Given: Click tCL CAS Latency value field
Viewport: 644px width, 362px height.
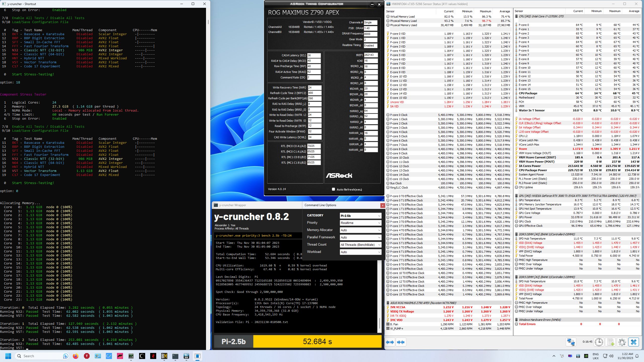Looking at the screenshot, I should point(314,55).
